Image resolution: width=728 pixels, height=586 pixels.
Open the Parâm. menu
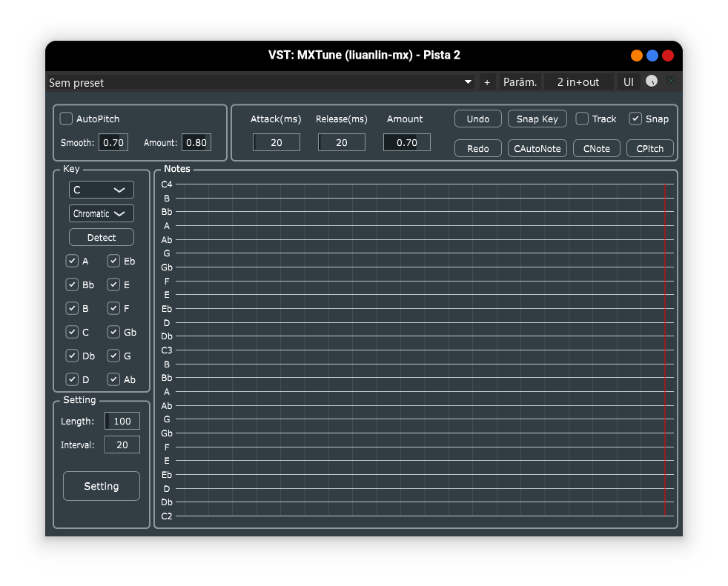pyautogui.click(x=520, y=82)
